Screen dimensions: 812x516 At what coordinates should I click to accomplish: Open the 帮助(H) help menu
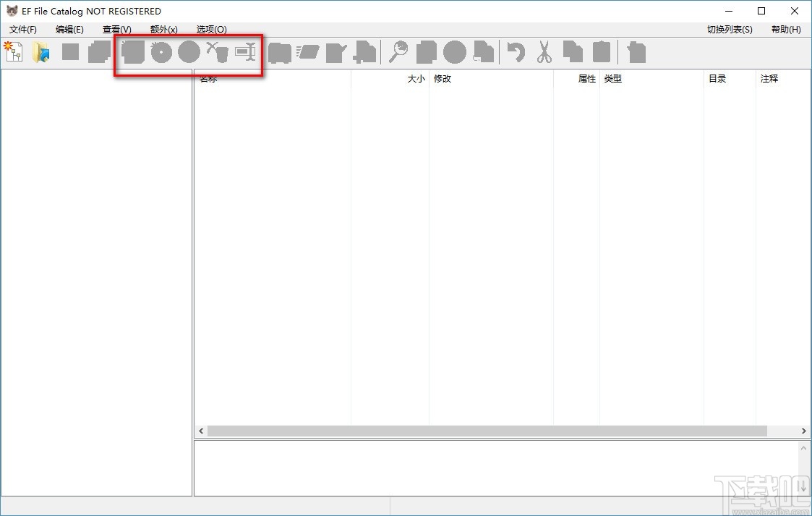pos(786,30)
